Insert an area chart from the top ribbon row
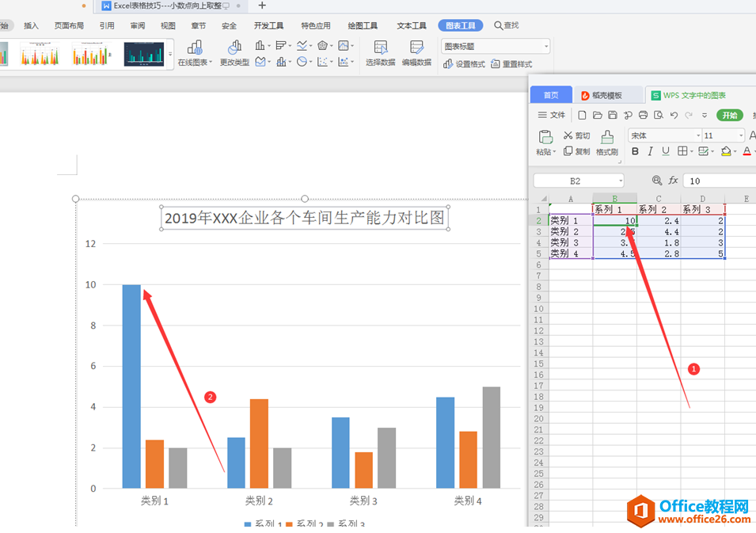 coord(344,46)
